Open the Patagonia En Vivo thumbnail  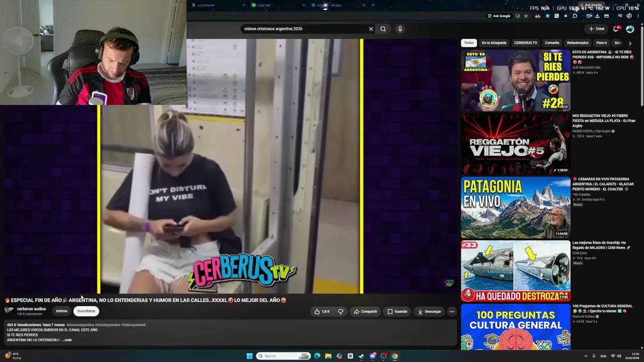click(x=516, y=207)
